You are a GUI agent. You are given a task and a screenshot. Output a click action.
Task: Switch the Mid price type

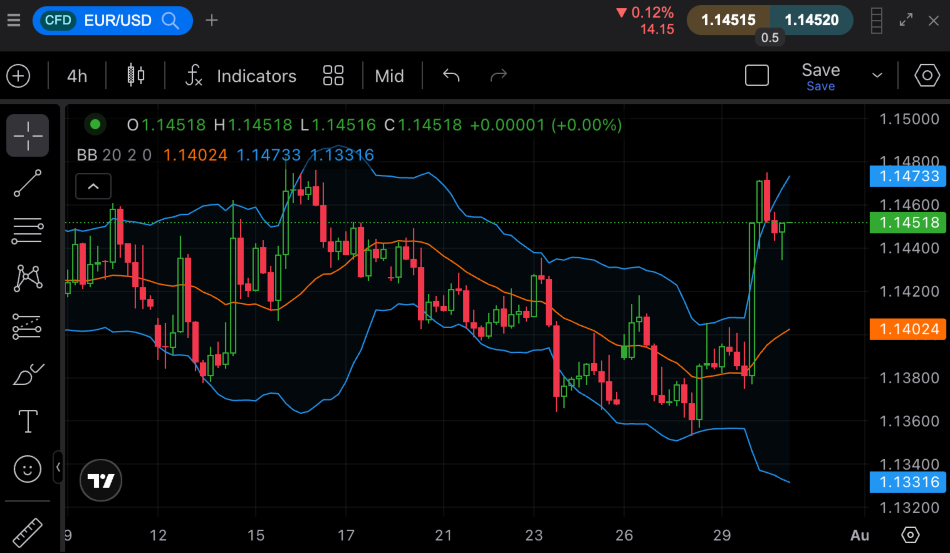389,76
